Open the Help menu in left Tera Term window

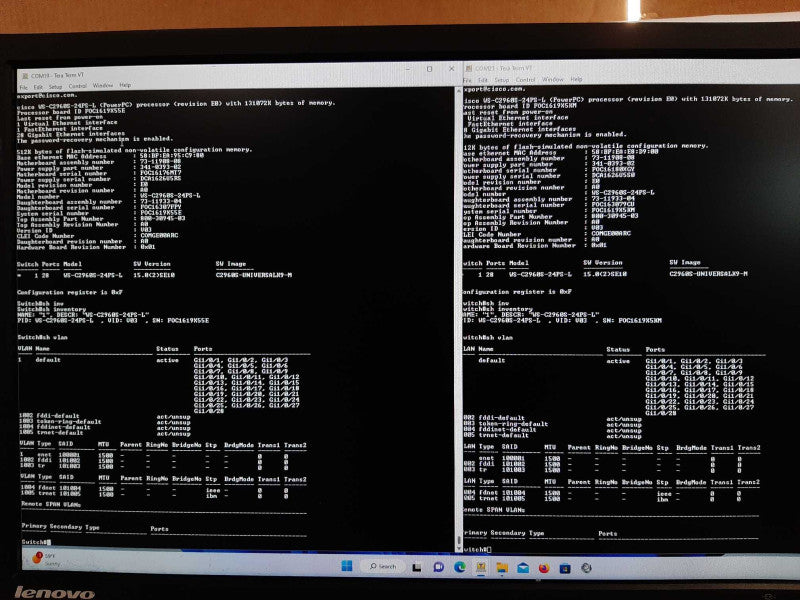[125, 85]
